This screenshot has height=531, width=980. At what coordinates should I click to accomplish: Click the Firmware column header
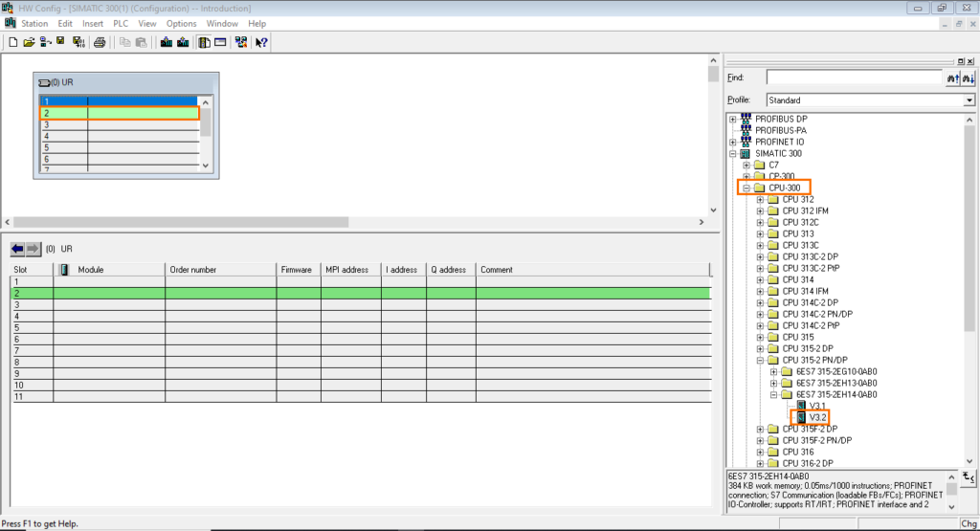[x=299, y=270]
